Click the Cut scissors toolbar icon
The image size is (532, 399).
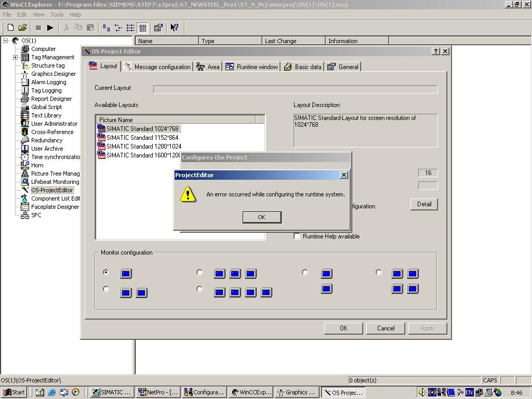pyautogui.click(x=67, y=28)
